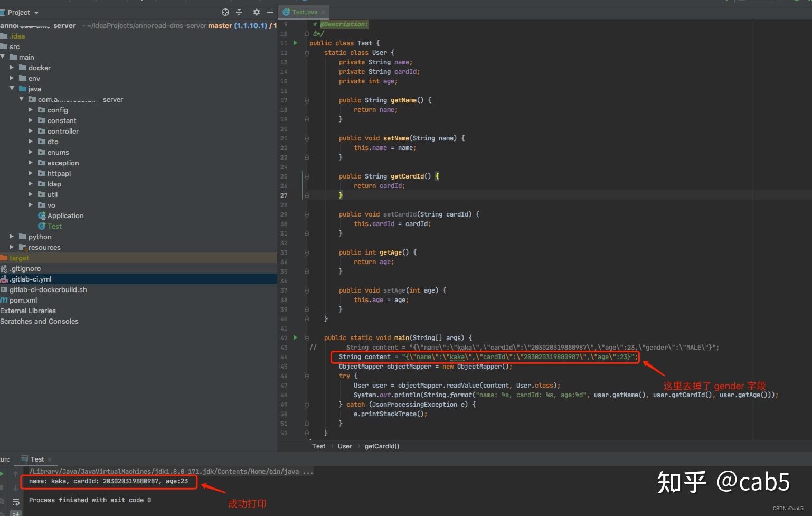The image size is (812, 516).
Task: Expand the resources folder
Action: [11, 247]
